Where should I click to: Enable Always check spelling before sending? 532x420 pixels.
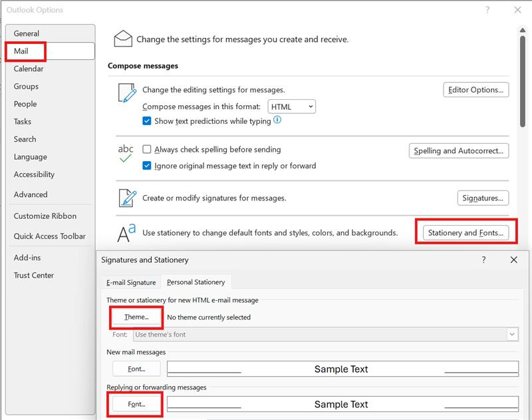coord(146,149)
